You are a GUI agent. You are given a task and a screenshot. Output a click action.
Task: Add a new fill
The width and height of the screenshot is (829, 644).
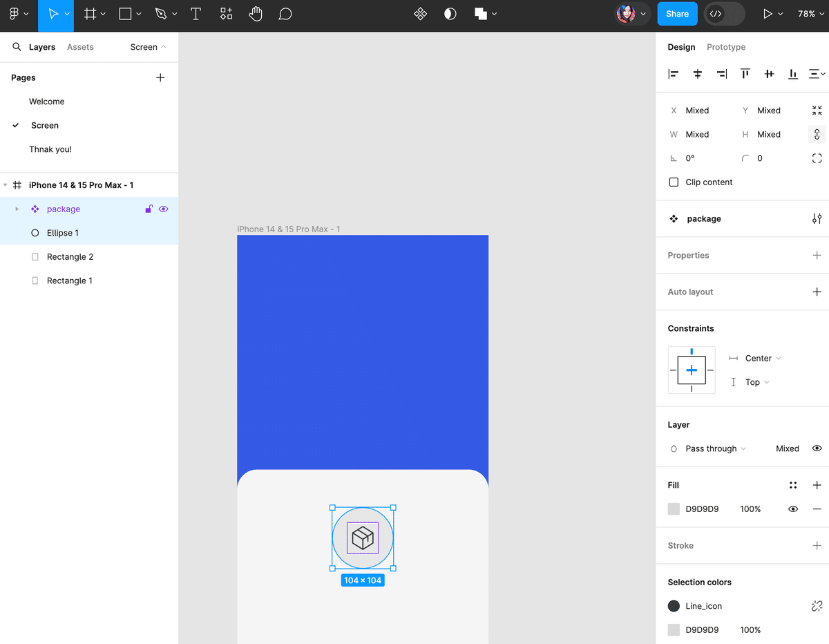click(x=817, y=486)
